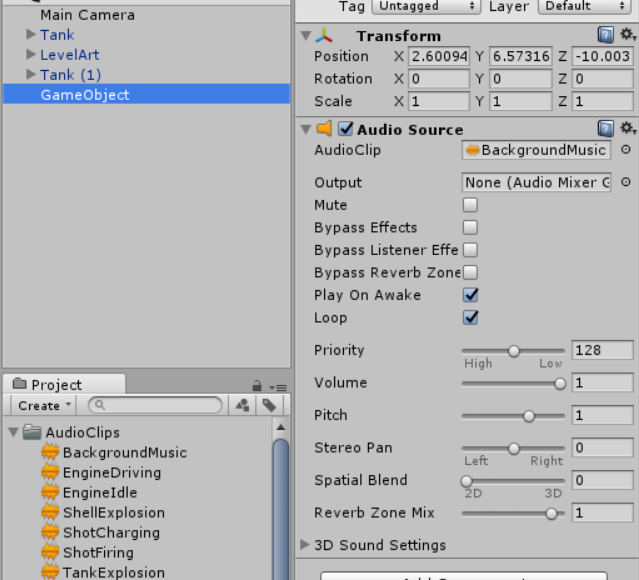Viewport: 639px width, 580px height.
Task: Select Tank (1) object name
Action: point(70,75)
